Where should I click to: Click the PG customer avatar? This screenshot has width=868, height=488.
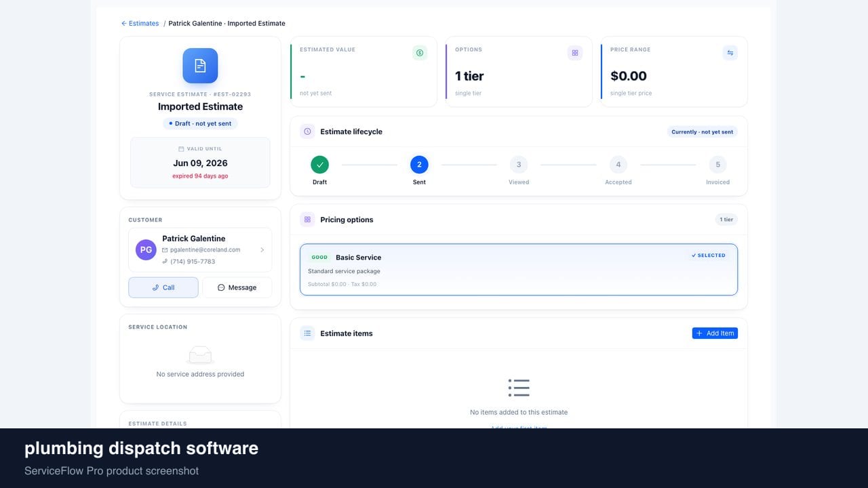(x=146, y=249)
